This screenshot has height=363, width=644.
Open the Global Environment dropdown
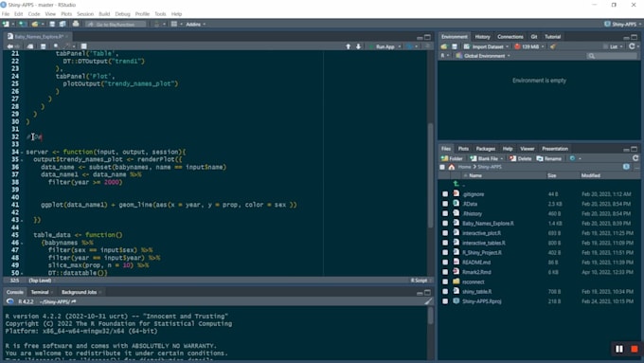click(x=483, y=56)
